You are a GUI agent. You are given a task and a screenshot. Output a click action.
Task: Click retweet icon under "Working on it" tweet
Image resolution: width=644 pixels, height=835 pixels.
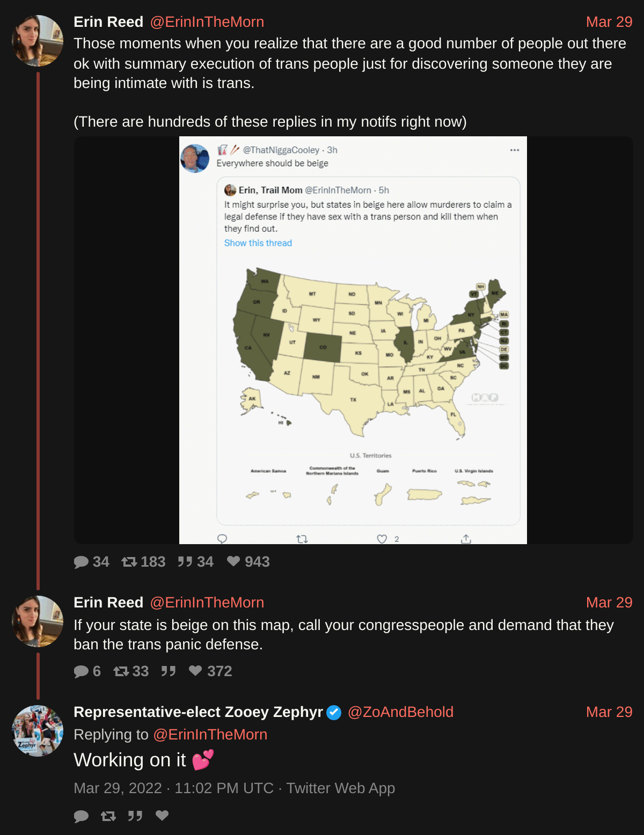108,816
